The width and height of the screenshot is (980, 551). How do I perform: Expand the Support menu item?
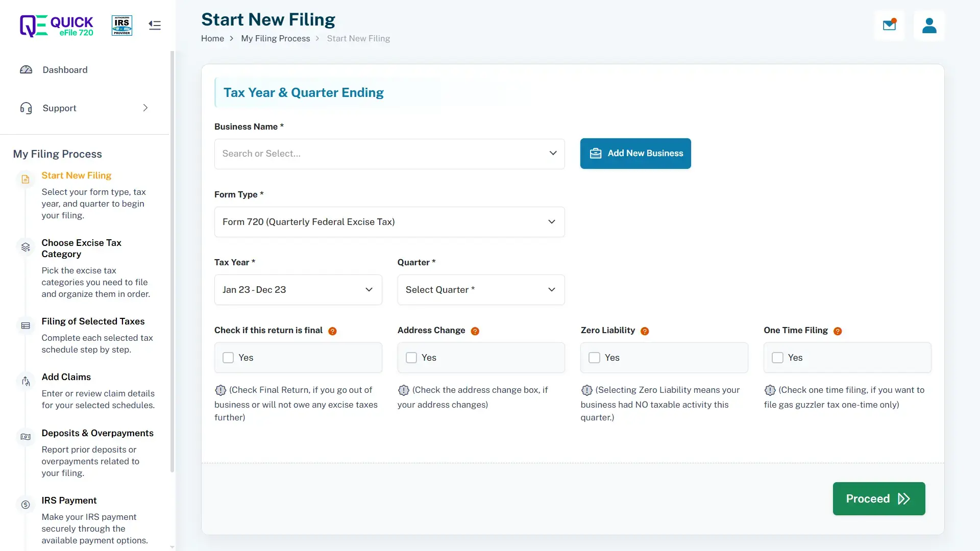(84, 108)
